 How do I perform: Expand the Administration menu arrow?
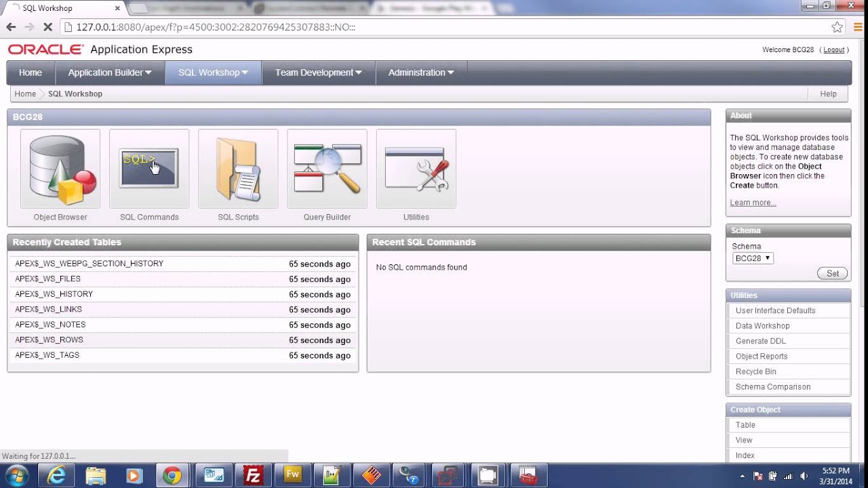click(450, 73)
